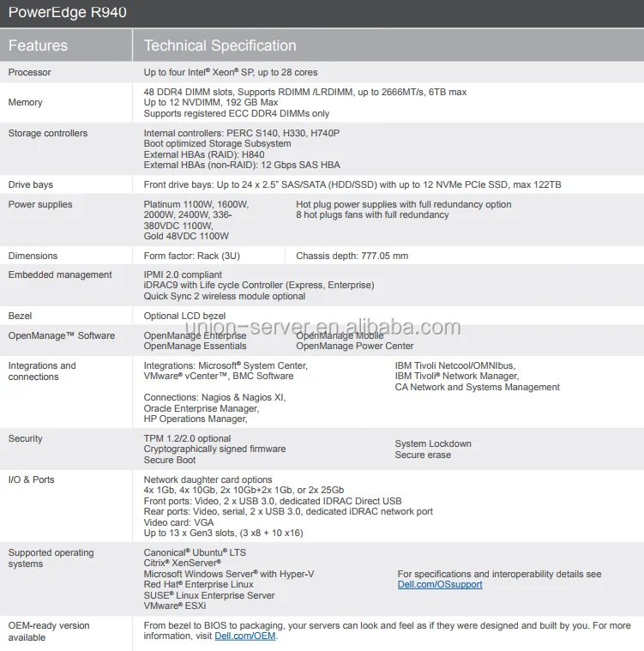This screenshot has height=651, width=644.
Task: Select the OpenManage Software row label
Action: coord(61,335)
